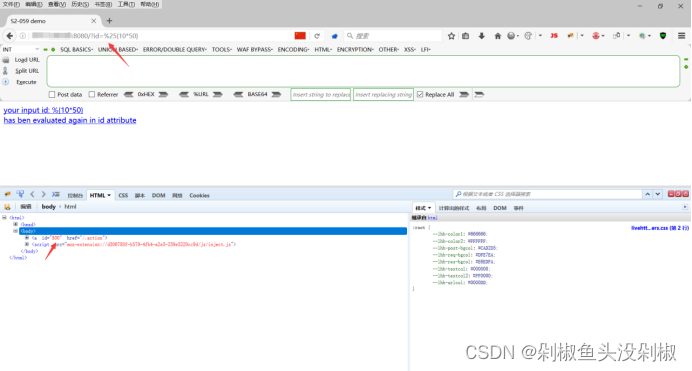This screenshot has width=692, height=371.
Task: Open the INT dropdown in HackBar
Action: click(21, 49)
